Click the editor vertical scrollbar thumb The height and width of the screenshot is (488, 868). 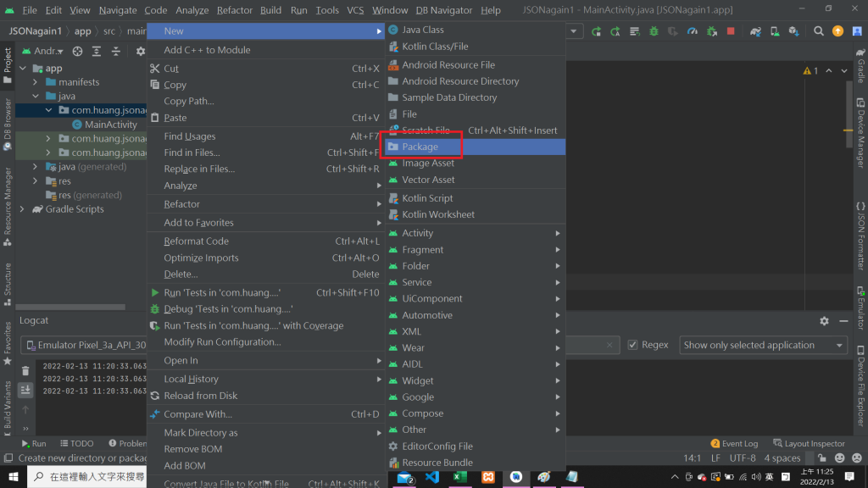[x=849, y=114]
